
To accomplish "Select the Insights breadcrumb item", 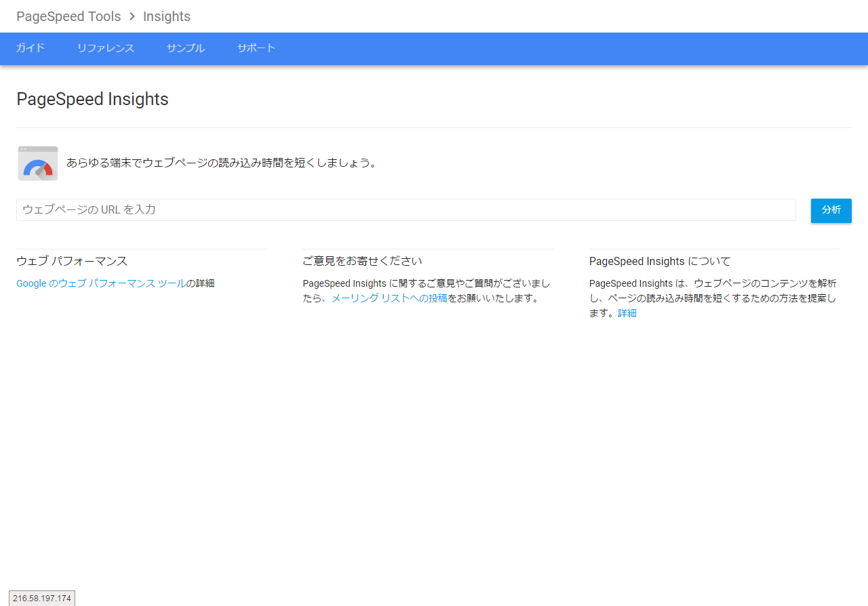I will click(167, 16).
